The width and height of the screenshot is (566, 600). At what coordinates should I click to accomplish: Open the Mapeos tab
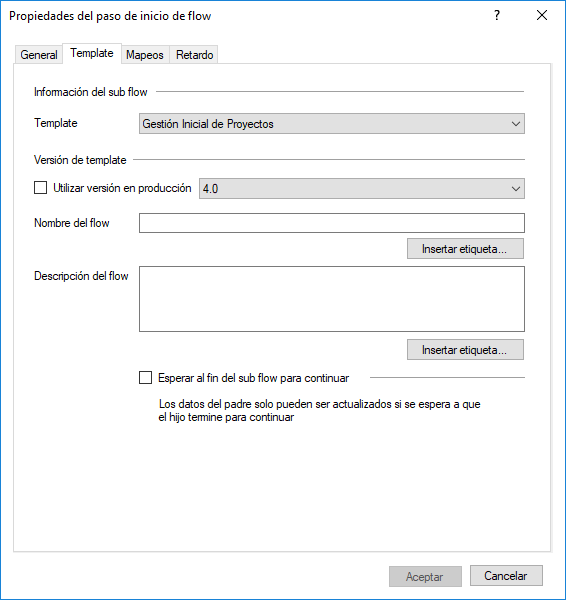pos(145,55)
